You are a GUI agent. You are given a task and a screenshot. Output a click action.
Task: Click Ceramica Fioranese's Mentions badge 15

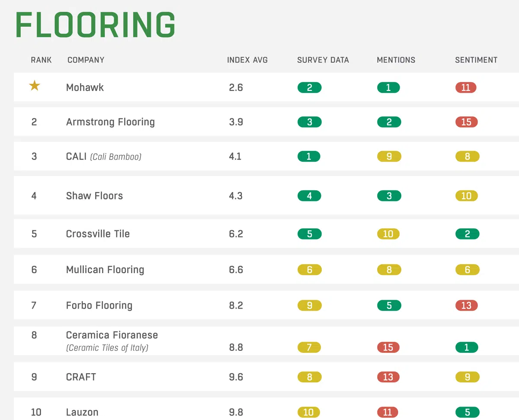coord(388,347)
